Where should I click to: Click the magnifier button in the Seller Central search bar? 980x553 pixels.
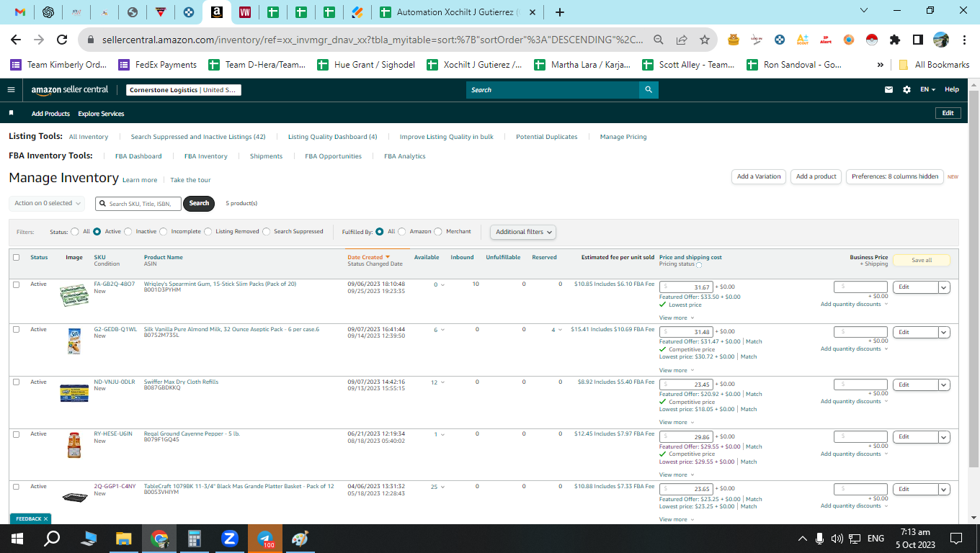pos(649,90)
